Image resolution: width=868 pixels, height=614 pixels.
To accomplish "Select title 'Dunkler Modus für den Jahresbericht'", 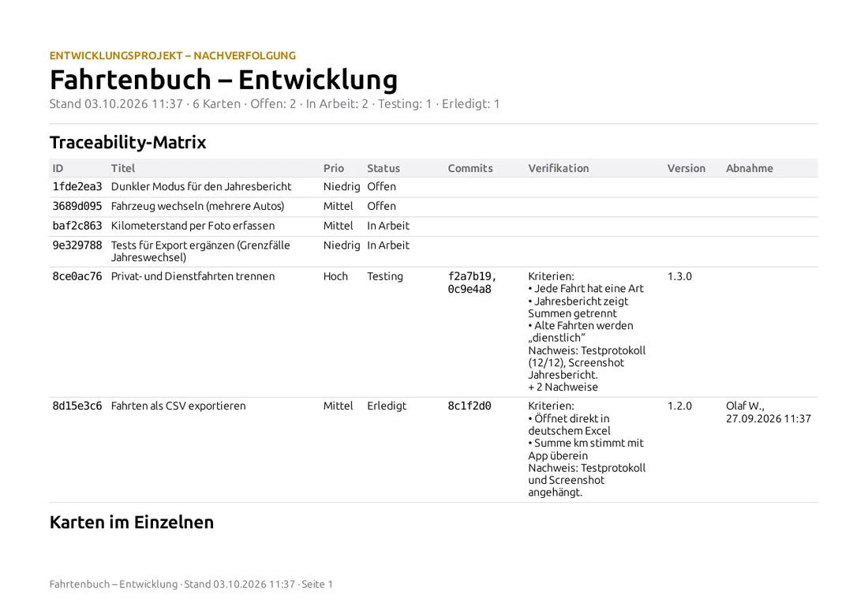I will pos(201,186).
